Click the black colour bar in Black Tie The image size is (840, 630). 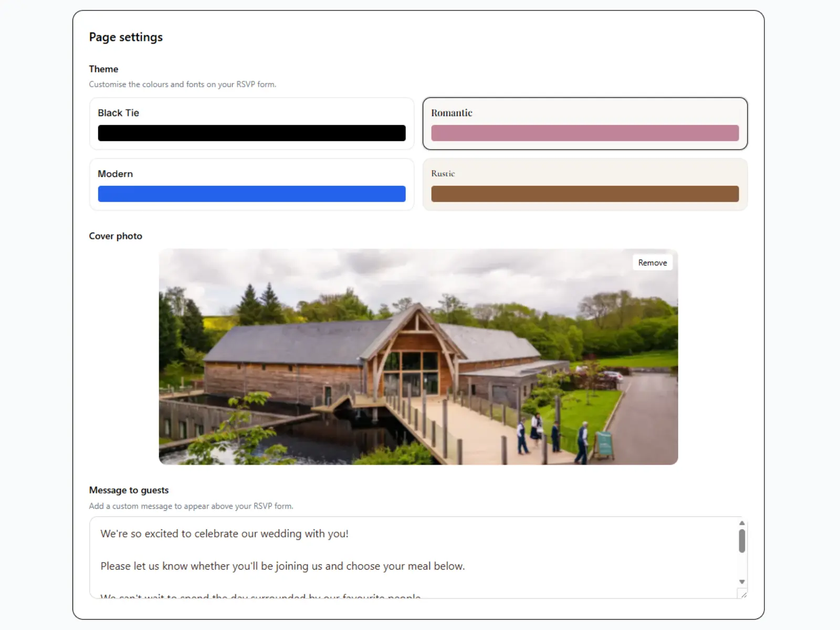tap(251, 133)
